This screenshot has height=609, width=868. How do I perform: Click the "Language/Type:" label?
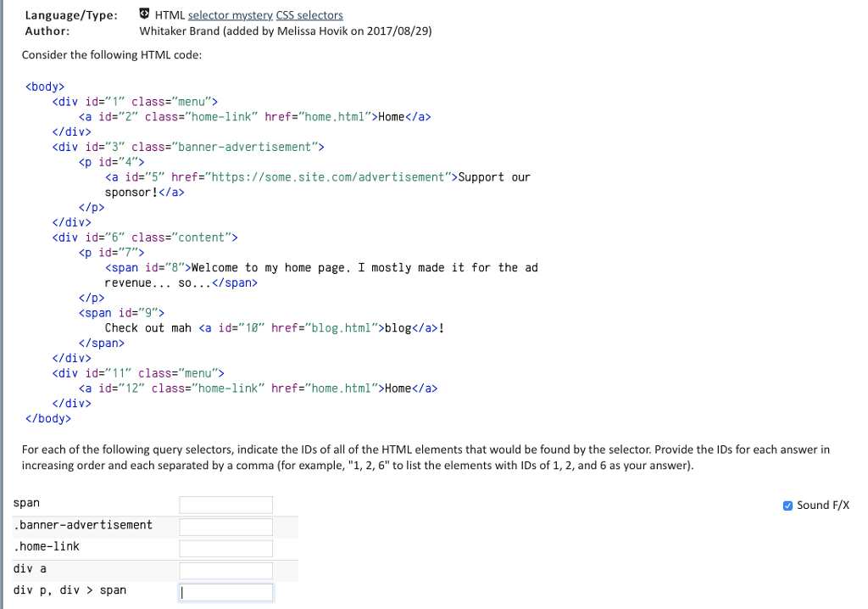coord(71,14)
